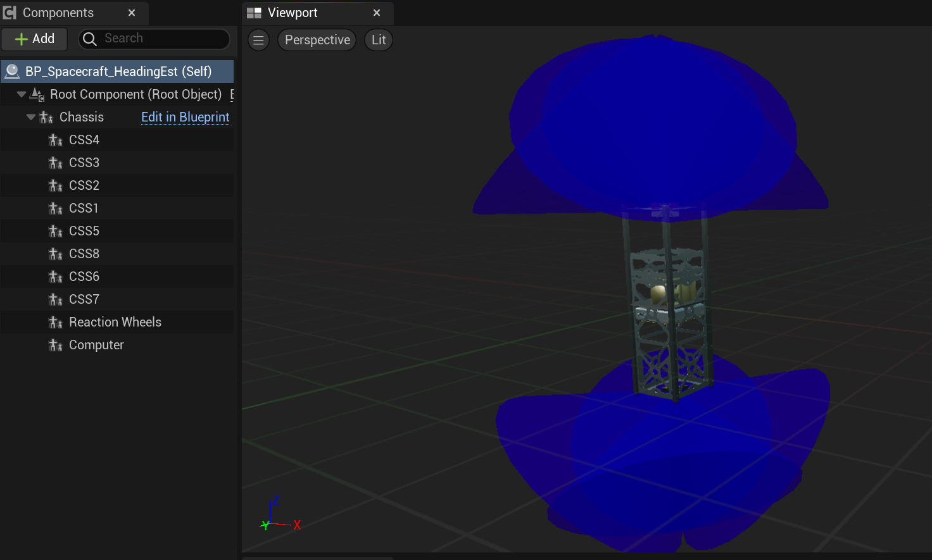
Task: Click the Computer component icon
Action: (x=56, y=345)
